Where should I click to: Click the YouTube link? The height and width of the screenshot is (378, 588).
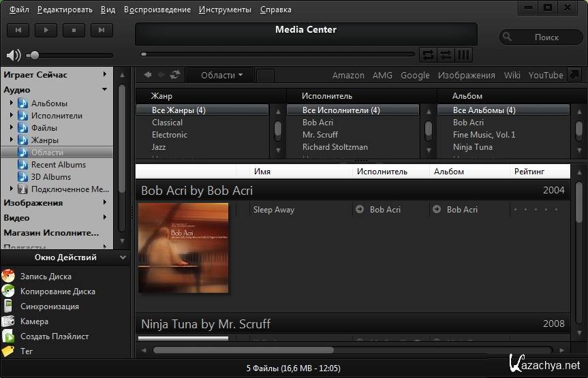click(546, 76)
